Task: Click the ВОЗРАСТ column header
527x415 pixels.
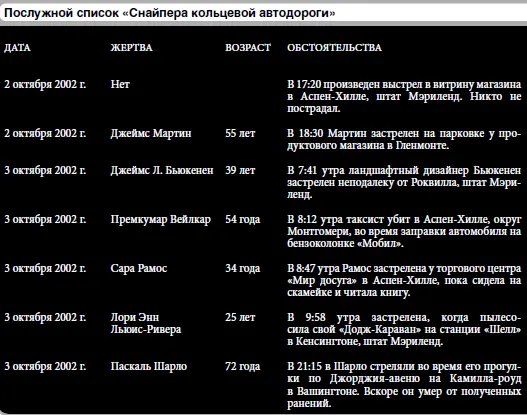Action: coord(248,47)
